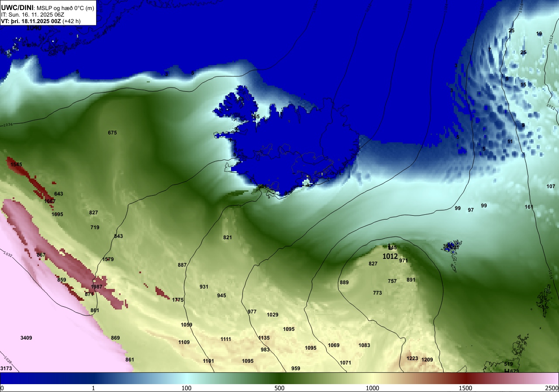Click the 500 label on the color scale

(x=279, y=388)
